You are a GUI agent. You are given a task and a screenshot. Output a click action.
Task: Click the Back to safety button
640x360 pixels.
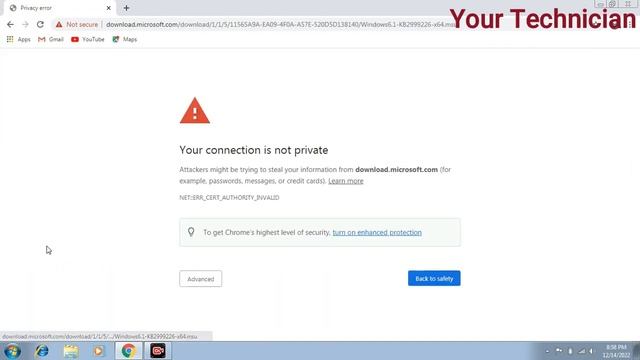434,278
